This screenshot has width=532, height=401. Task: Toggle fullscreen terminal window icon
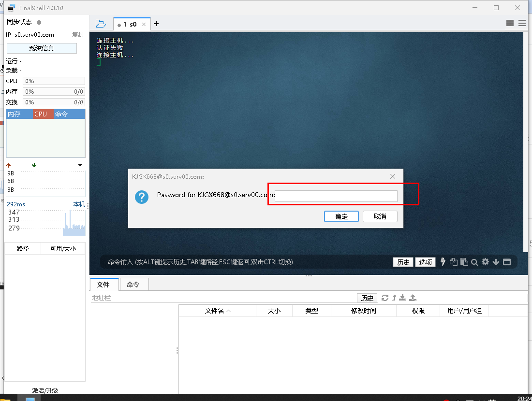pos(507,262)
